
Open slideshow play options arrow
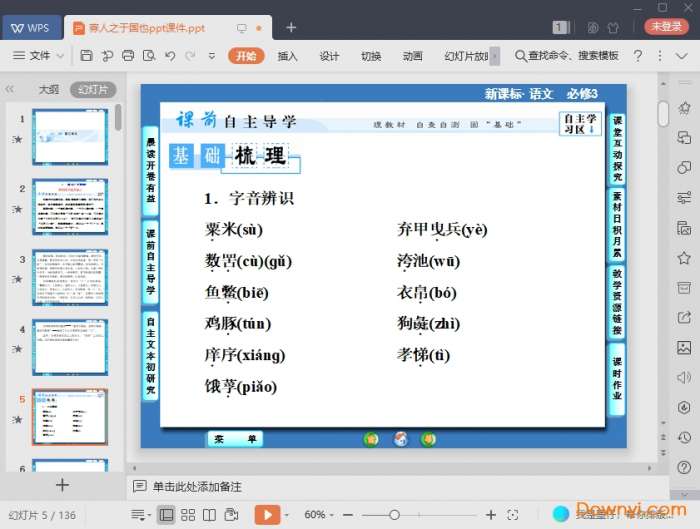click(287, 515)
